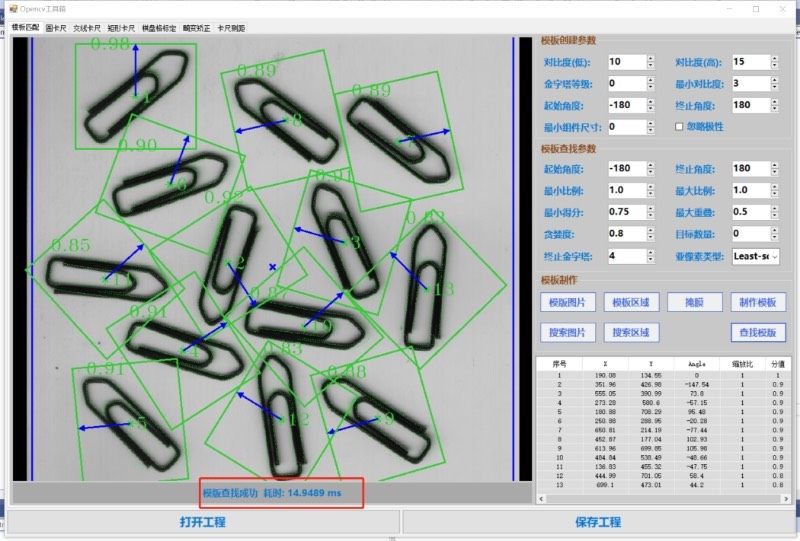This screenshot has width=800, height=541.
Task: Click 终止角度 field in 模板创建参数 section
Action: 751,105
